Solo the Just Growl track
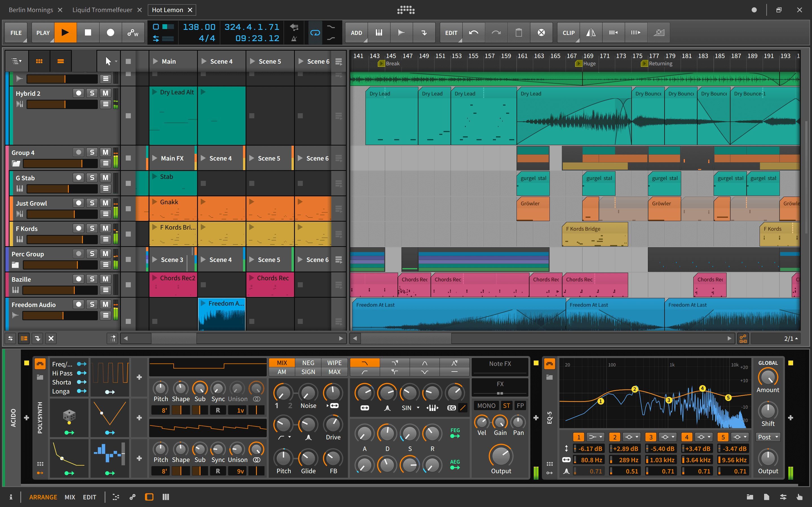The height and width of the screenshot is (507, 812). pos(92,203)
